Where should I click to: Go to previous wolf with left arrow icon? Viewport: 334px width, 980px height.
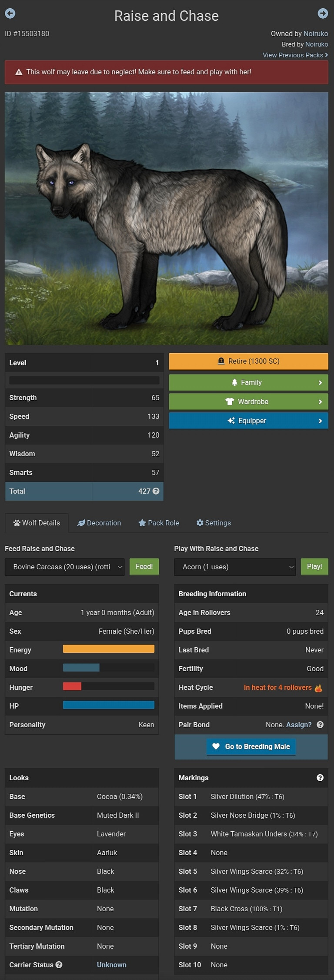pos(10,13)
